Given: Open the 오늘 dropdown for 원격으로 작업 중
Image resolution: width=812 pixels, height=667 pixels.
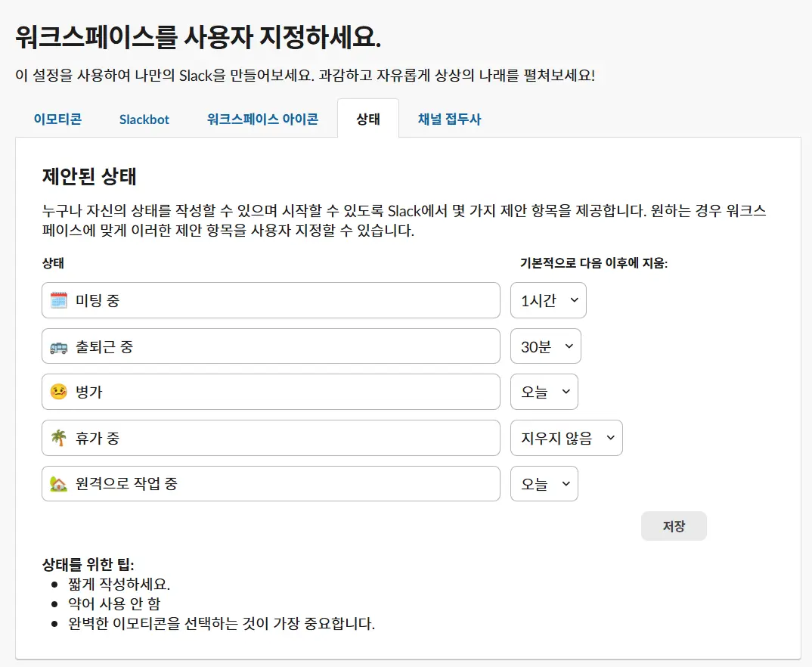Looking at the screenshot, I should tap(544, 484).
